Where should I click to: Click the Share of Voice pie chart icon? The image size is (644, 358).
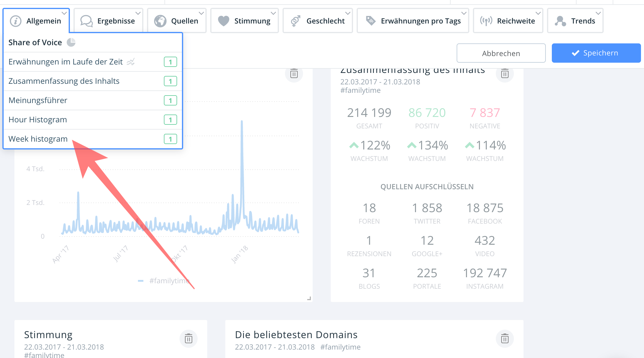tap(71, 42)
